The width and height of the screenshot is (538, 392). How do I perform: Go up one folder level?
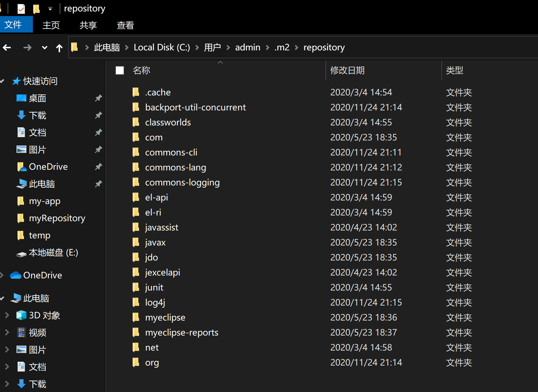tap(59, 48)
